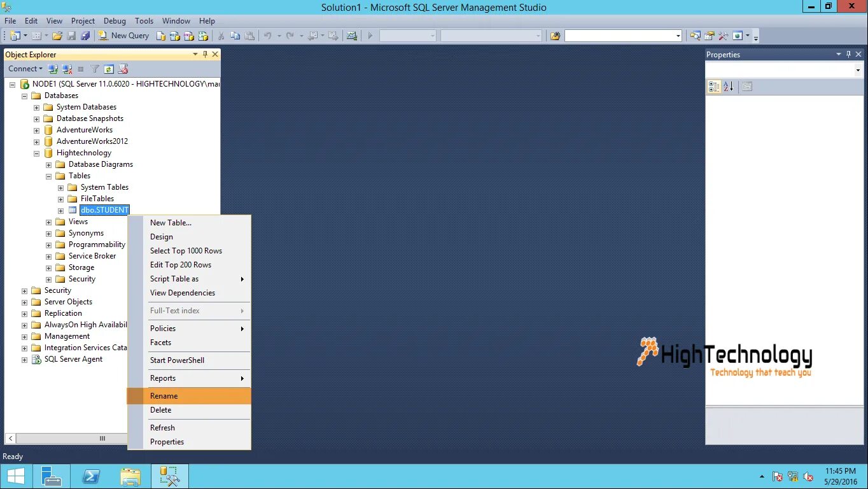Screen dimensions: 868x489
Task: Open Properties Window toolbar icon
Action: pyautogui.click(x=709, y=36)
